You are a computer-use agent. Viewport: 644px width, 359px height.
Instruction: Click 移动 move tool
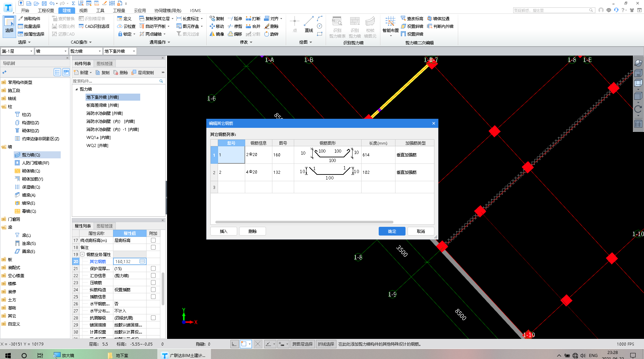pyautogui.click(x=217, y=26)
